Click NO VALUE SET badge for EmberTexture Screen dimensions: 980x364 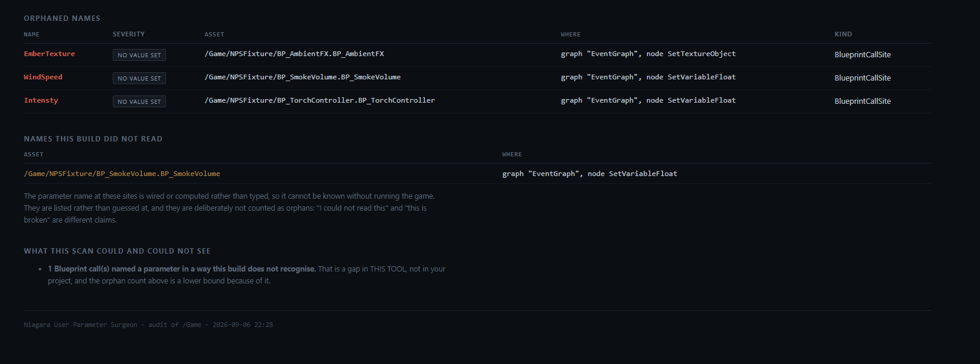139,55
